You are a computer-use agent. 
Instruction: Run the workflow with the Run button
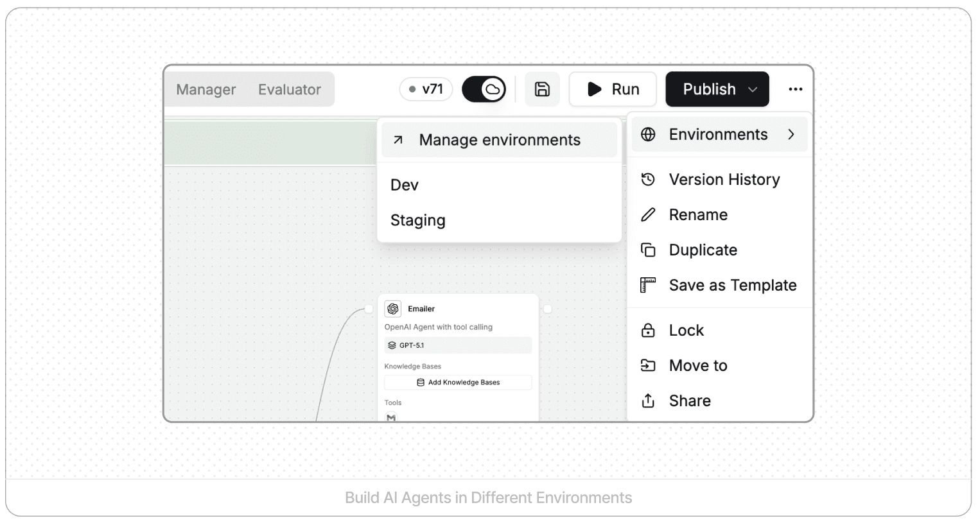(613, 89)
